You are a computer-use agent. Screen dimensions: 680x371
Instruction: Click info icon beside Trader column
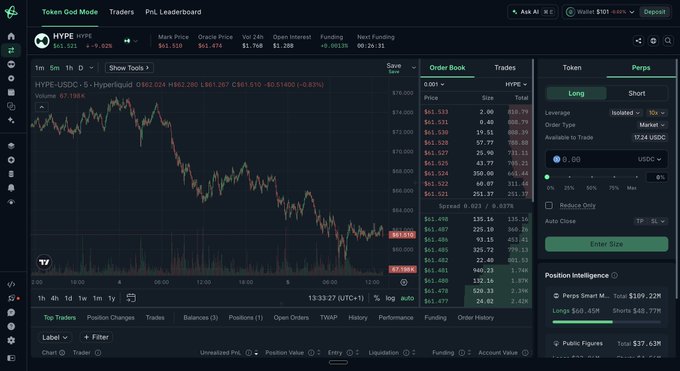click(98, 353)
